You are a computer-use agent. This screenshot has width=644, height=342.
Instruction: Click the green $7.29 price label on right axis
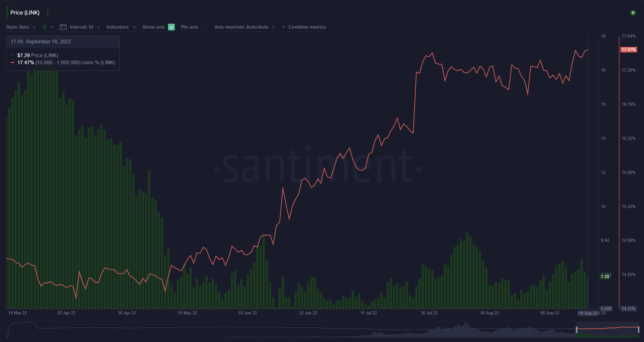605,276
